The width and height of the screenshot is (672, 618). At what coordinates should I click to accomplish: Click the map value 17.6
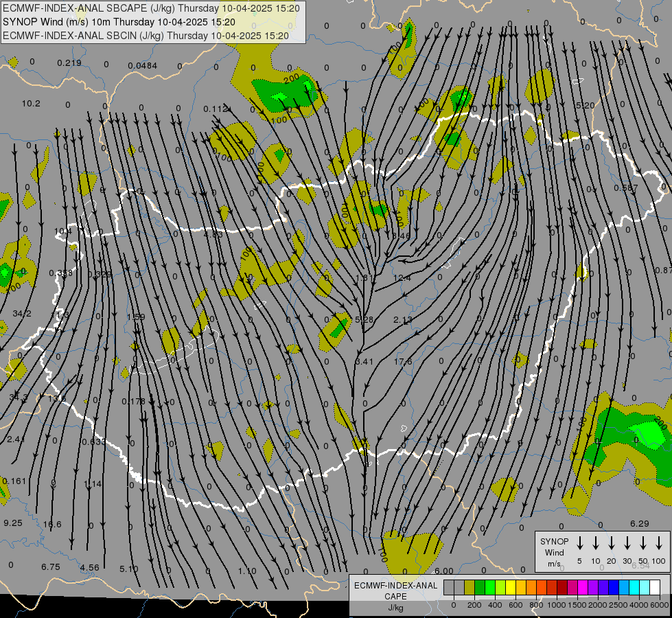(403, 362)
